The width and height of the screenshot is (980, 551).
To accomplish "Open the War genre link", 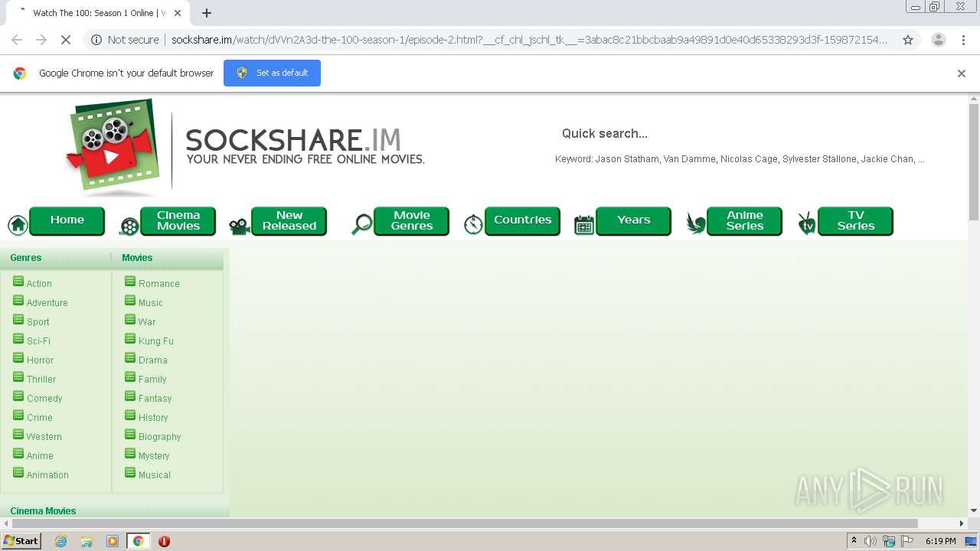I will coord(147,322).
